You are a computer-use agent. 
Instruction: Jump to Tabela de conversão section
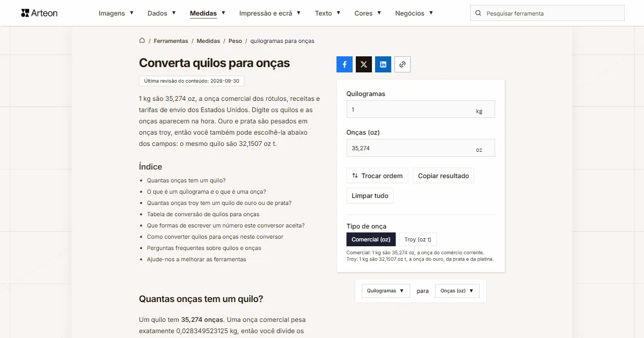pos(203,214)
